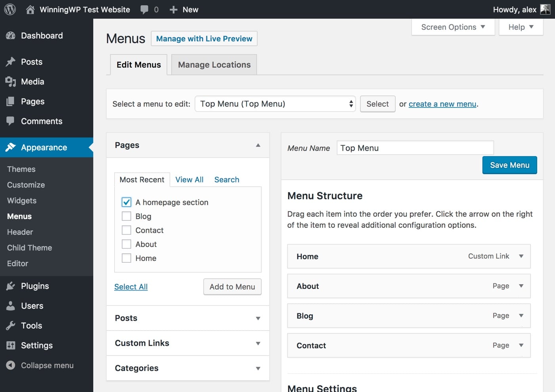555x392 pixels.
Task: Uncheck the A homepage section checkbox
Action: [x=126, y=202]
